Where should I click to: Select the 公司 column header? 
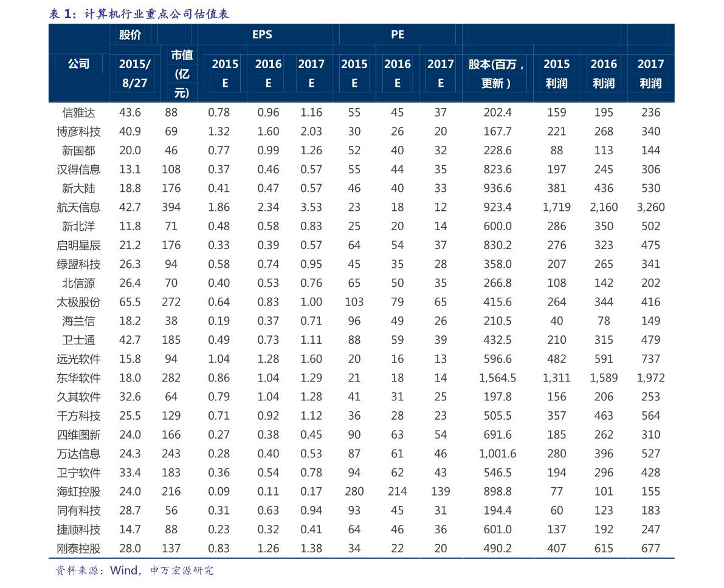click(x=78, y=64)
